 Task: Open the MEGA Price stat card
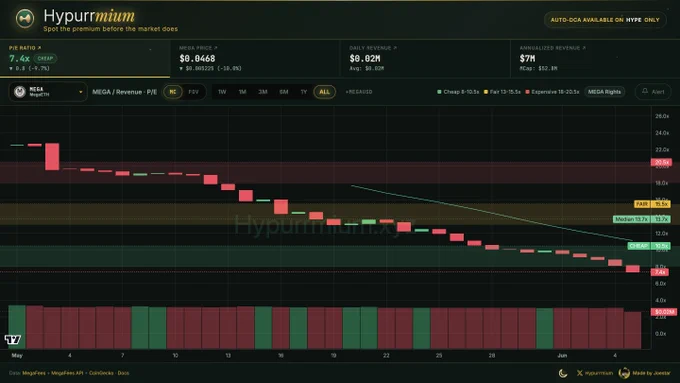coord(255,59)
